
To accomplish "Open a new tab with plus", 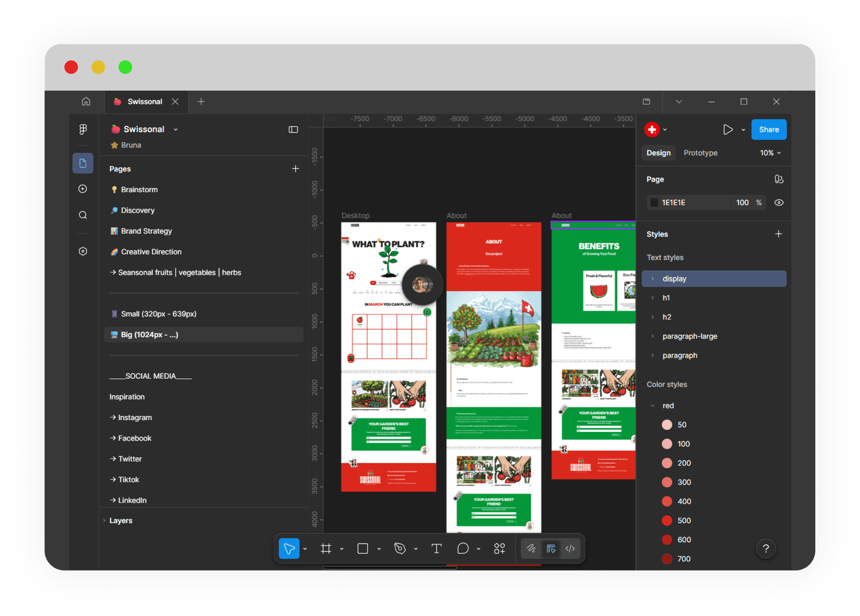I will [201, 101].
